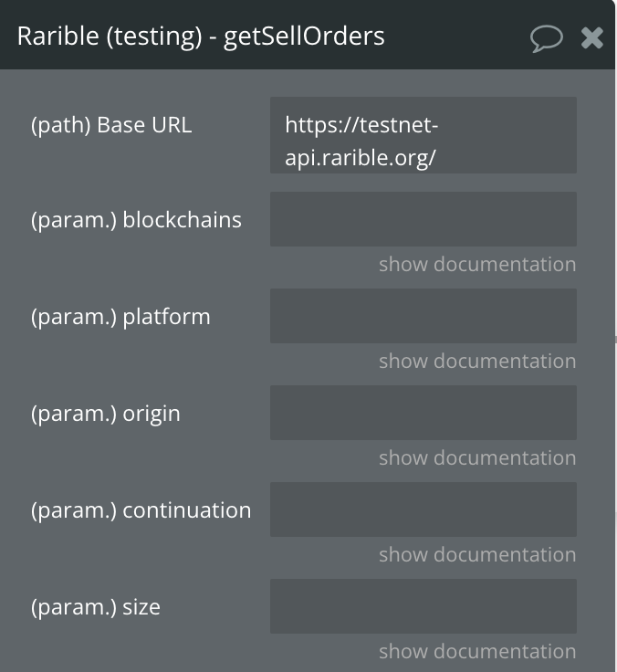
Task: Click the (param.) origin label
Action: coord(105,415)
